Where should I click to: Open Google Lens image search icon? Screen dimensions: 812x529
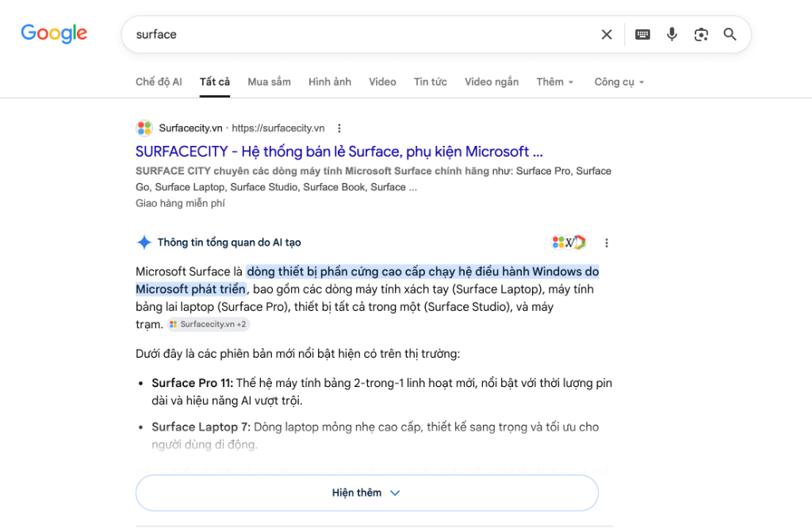[701, 34]
